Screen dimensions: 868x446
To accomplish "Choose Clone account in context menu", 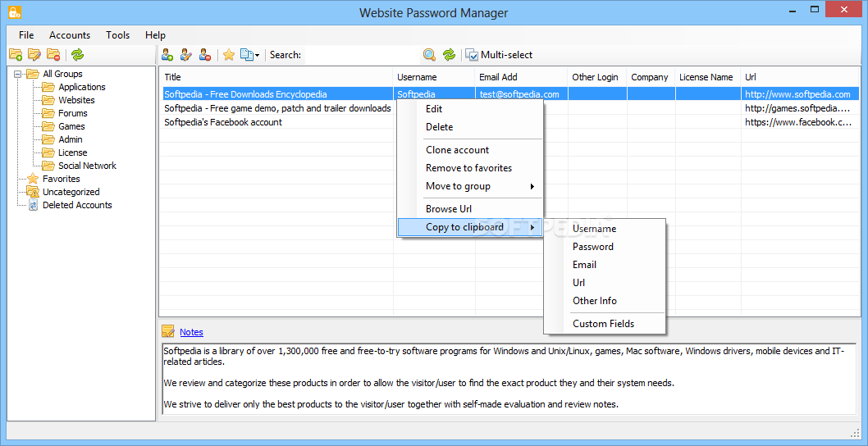I will [x=470, y=150].
